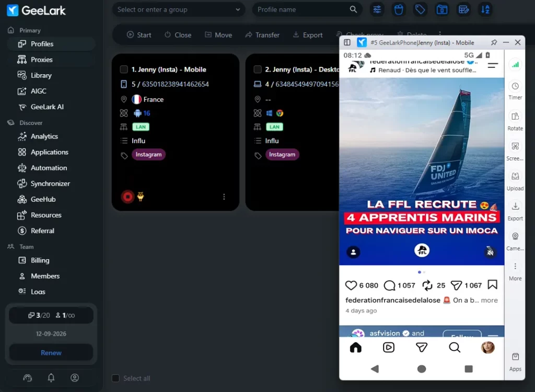The width and height of the screenshot is (535, 392).
Task: Open Synchronizer in the sidebar
Action: 51,183
